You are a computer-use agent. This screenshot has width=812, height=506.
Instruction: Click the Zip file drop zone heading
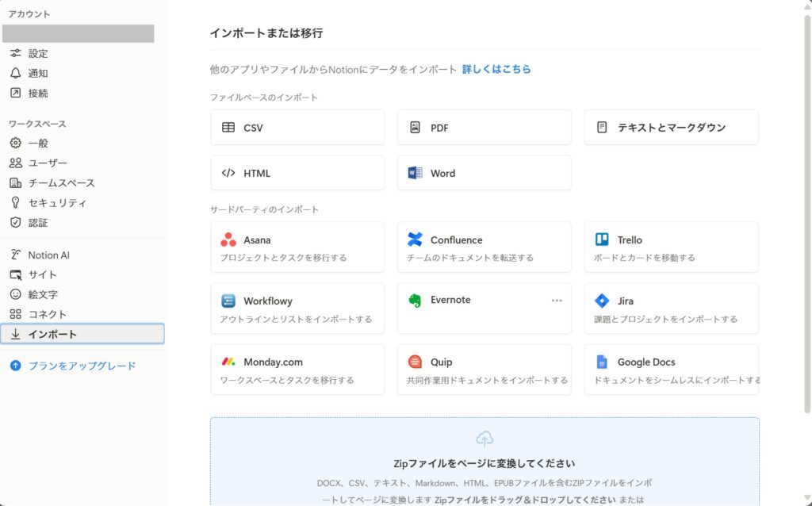(485, 463)
